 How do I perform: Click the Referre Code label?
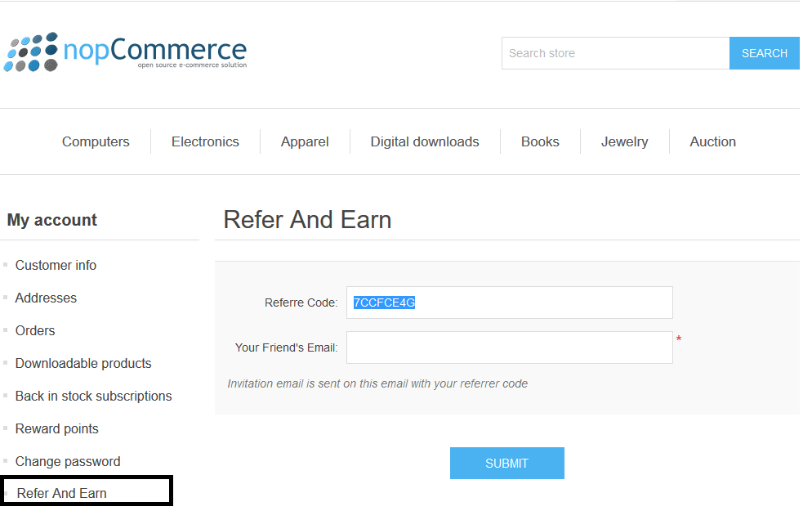pyautogui.click(x=301, y=303)
